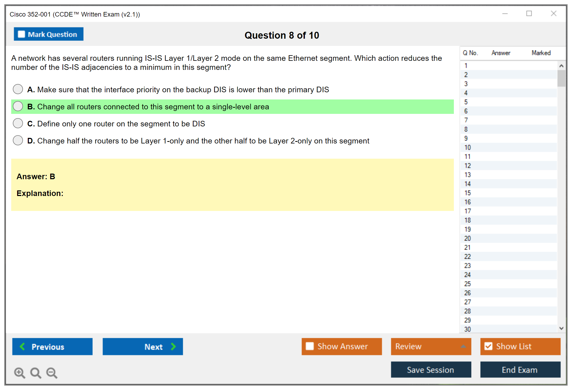
Task: Click the End Exam button
Action: pos(520,370)
